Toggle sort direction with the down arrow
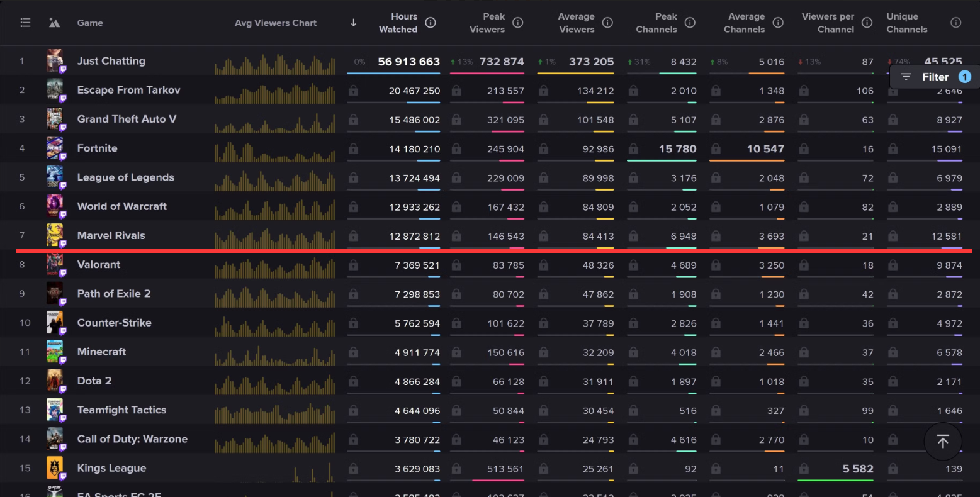This screenshot has height=497, width=980. pyautogui.click(x=354, y=23)
